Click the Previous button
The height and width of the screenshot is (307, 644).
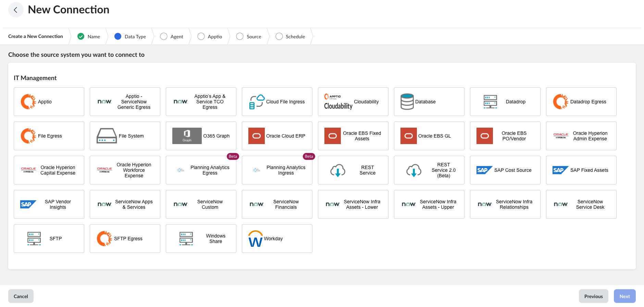click(x=593, y=296)
